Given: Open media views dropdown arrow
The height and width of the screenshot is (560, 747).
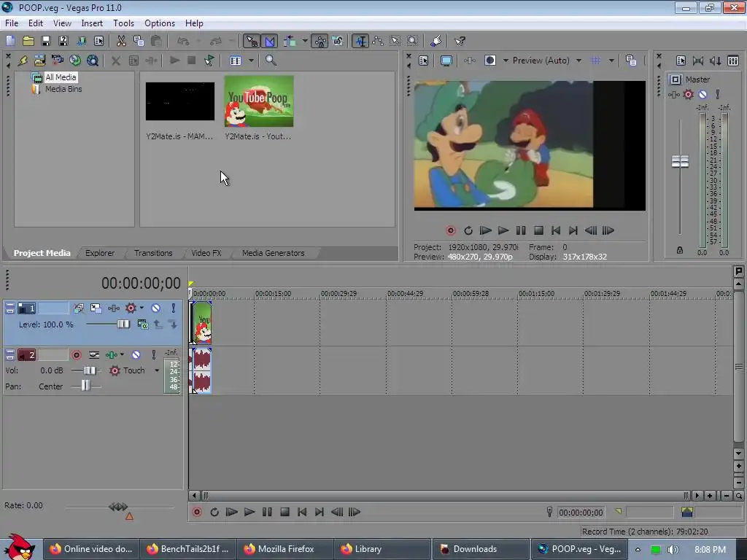Looking at the screenshot, I should 251,61.
